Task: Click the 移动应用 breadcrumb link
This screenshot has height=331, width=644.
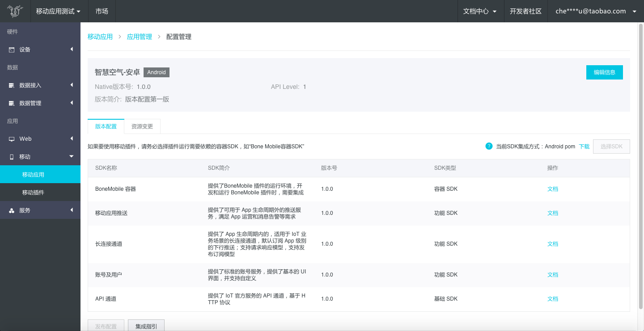Action: (x=100, y=37)
